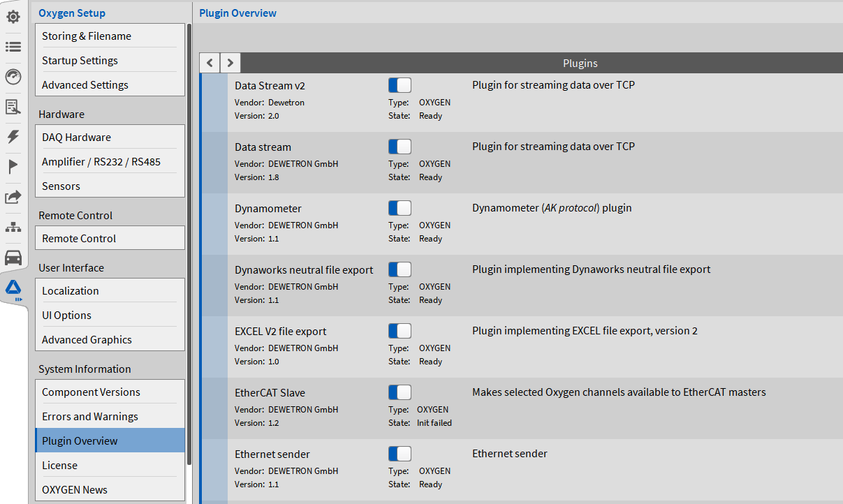Image resolution: width=843 pixels, height=504 pixels.
Task: Open Advanced Graphics settings
Action: click(110, 339)
